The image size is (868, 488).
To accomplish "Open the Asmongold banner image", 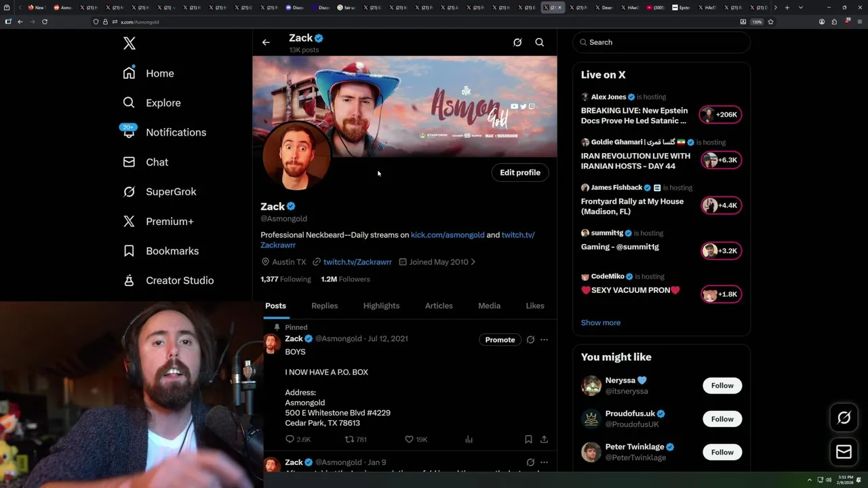I will (x=405, y=106).
